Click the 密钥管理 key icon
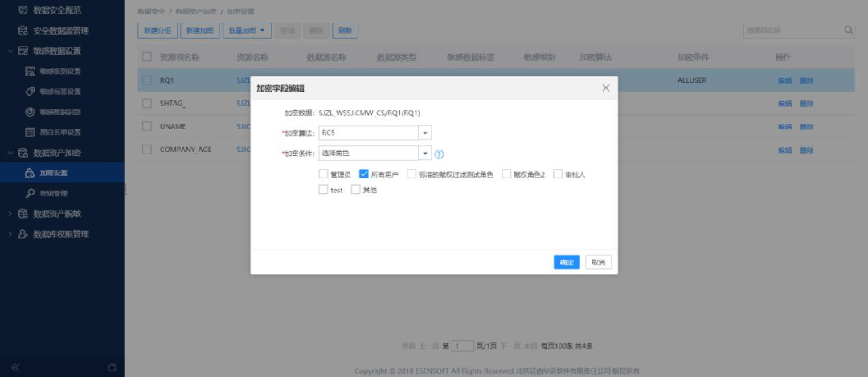The width and height of the screenshot is (868, 377). tap(30, 193)
